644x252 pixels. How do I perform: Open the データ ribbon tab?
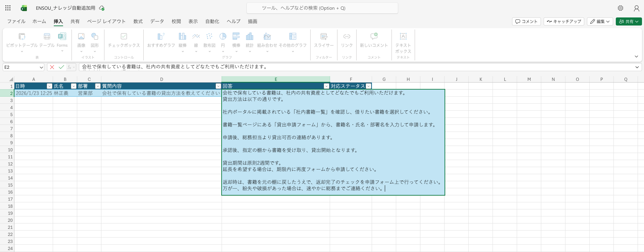(157, 21)
